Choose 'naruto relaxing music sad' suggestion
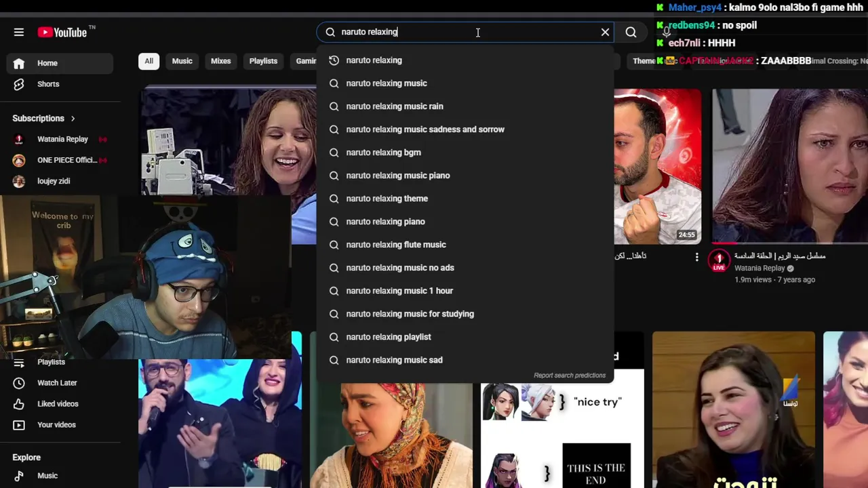This screenshot has height=488, width=868. 465,360
